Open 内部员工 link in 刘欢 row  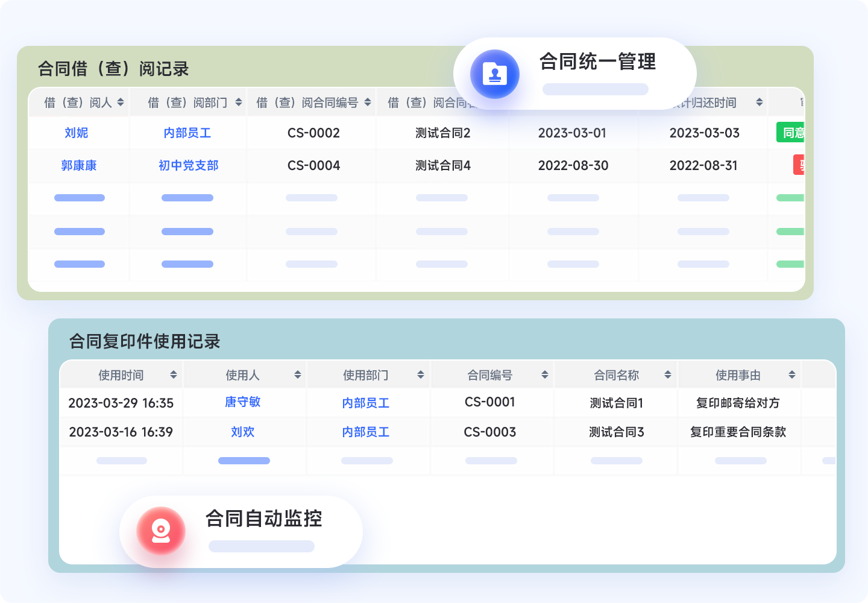click(x=366, y=432)
